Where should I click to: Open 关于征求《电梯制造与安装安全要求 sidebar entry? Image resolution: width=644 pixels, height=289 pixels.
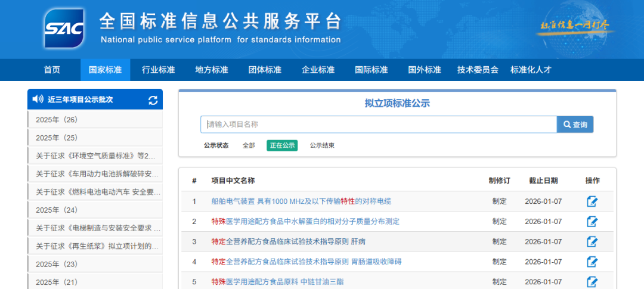click(x=95, y=228)
